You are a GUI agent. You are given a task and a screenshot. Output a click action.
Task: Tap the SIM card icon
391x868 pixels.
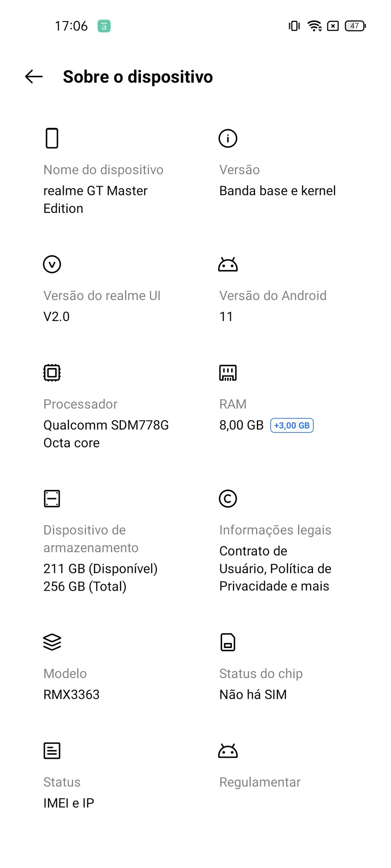pyautogui.click(x=228, y=642)
